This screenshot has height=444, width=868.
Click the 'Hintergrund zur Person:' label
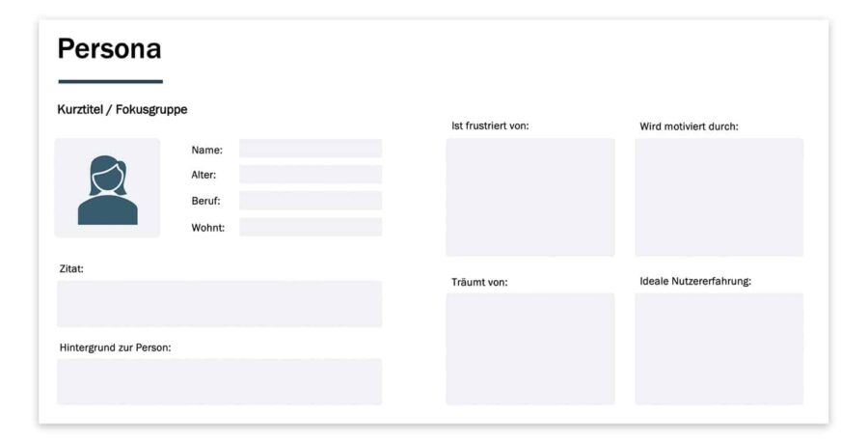point(115,347)
